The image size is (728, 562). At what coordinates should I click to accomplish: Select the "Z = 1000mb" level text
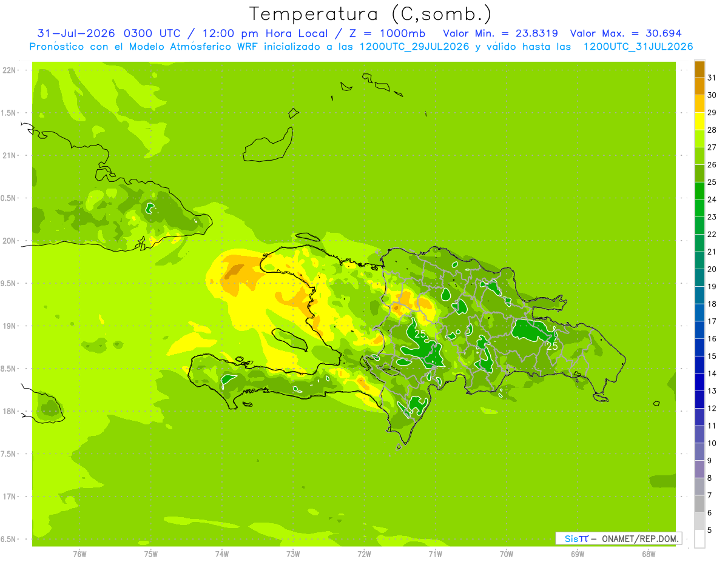[387, 33]
